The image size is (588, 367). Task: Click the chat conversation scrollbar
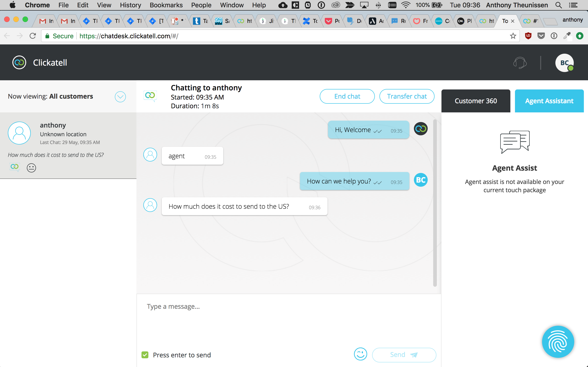coord(435,203)
